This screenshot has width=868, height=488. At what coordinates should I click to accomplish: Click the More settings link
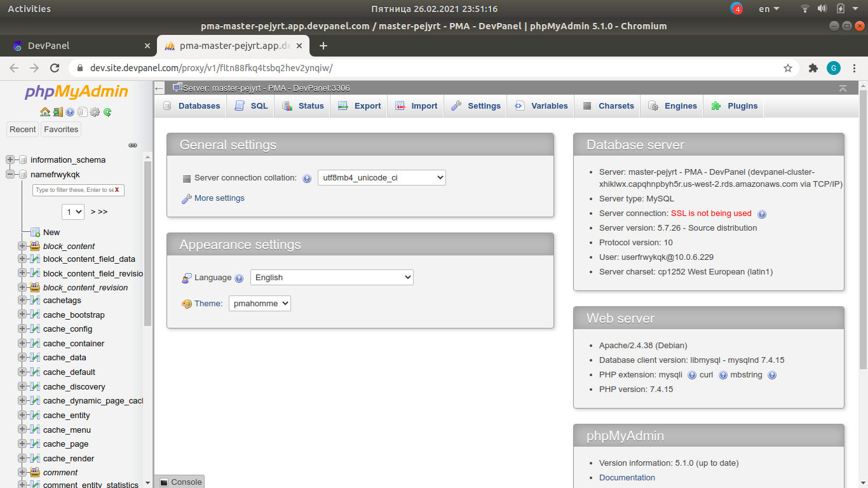click(218, 198)
